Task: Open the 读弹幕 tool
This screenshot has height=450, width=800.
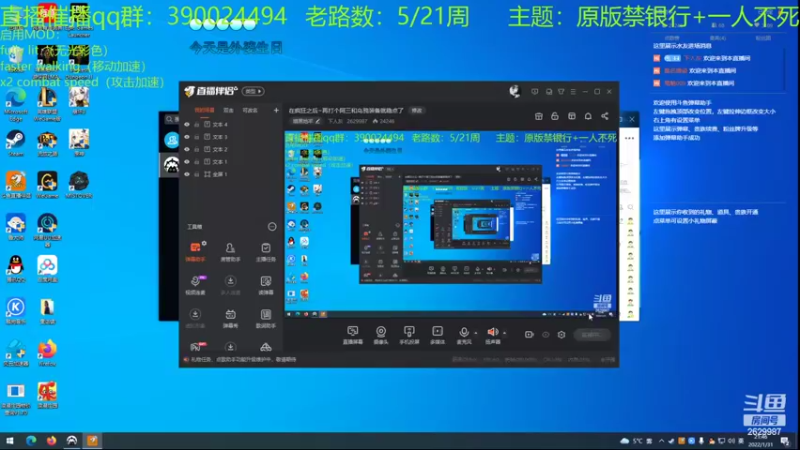Action: point(266,285)
